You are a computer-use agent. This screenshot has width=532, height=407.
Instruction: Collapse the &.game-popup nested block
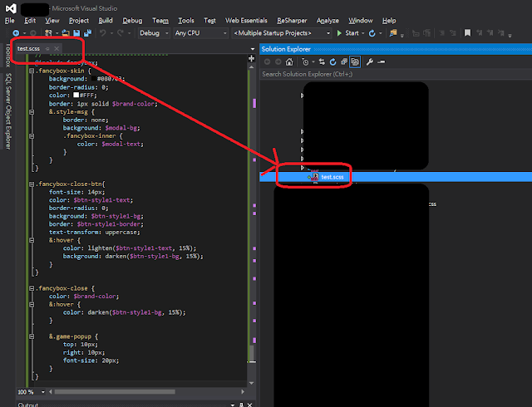(32, 336)
